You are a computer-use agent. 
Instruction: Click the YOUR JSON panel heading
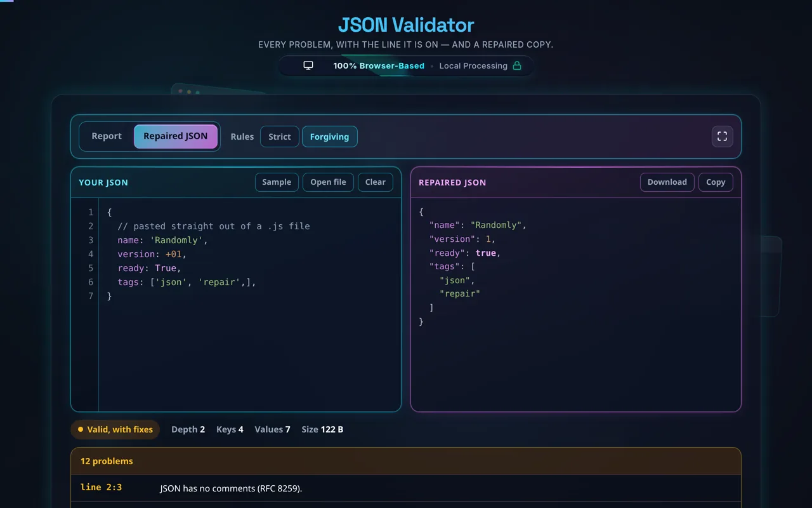click(x=103, y=182)
